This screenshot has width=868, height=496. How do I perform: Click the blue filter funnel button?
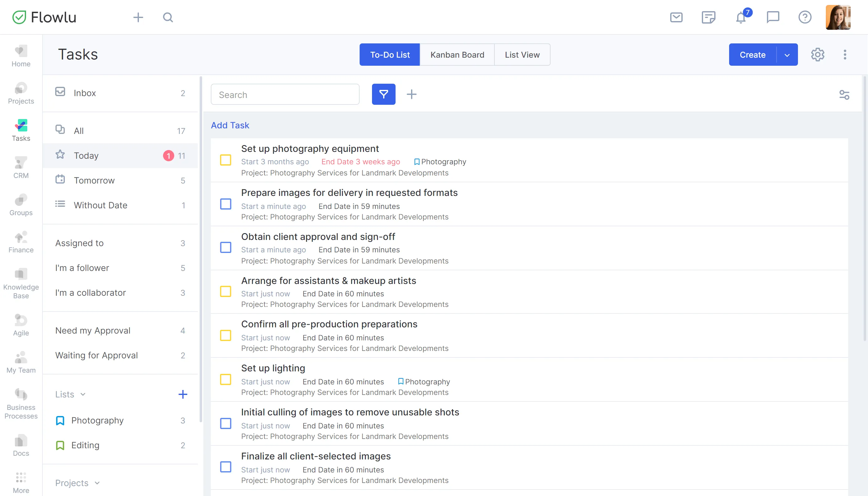click(383, 94)
